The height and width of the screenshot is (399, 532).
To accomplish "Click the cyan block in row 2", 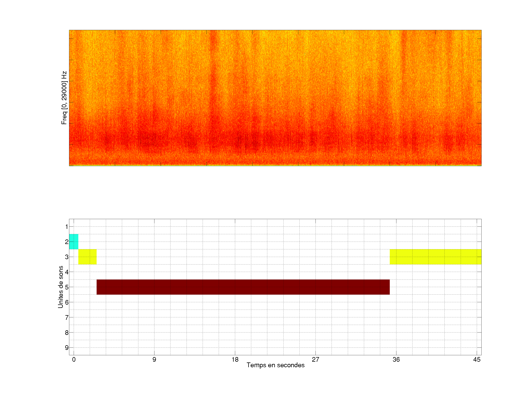I will point(74,241).
